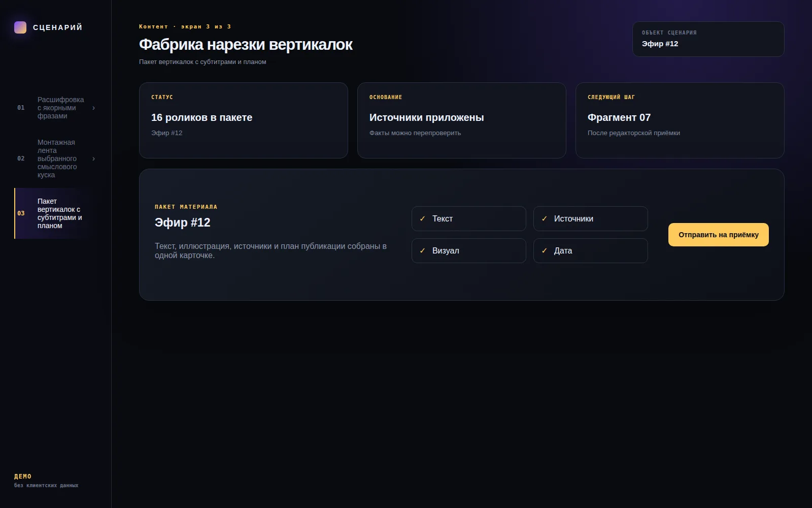Click the ДЕМО label in sidebar footer

[x=23, y=477]
